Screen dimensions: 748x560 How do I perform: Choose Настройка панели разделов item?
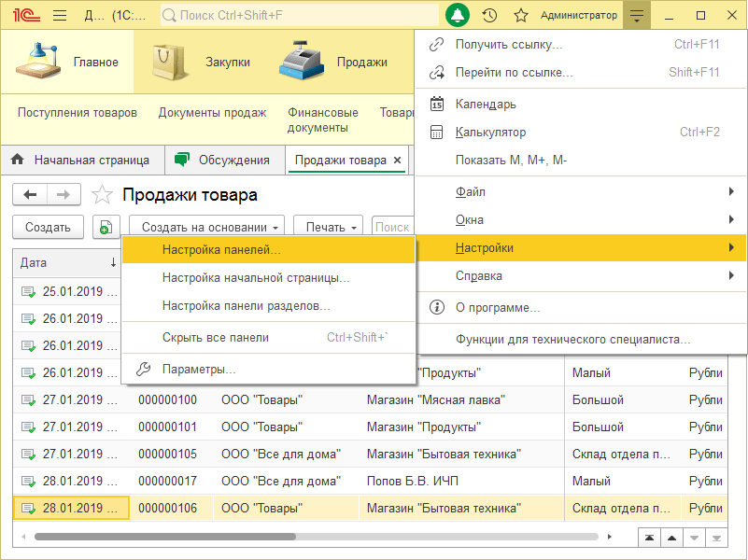tap(269, 306)
